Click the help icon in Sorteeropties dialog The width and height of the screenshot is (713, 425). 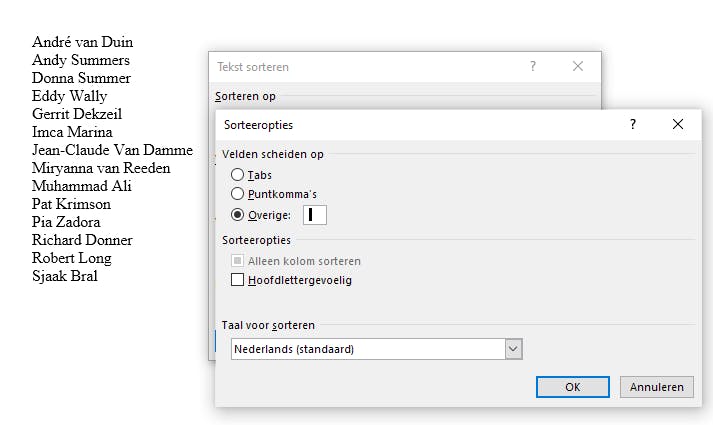pos(633,125)
